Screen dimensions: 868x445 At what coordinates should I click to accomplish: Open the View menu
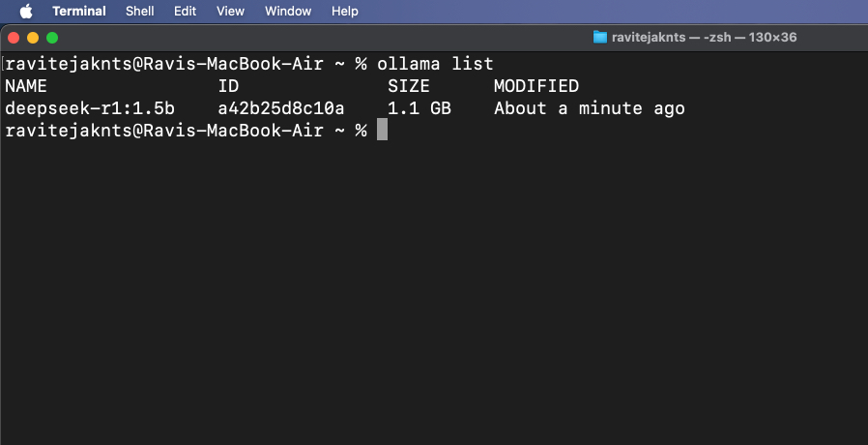pos(230,12)
